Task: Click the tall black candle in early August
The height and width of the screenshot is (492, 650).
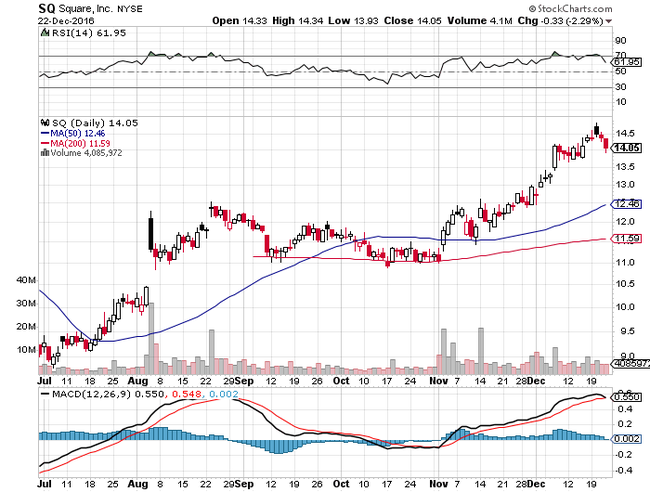Action: (x=150, y=233)
